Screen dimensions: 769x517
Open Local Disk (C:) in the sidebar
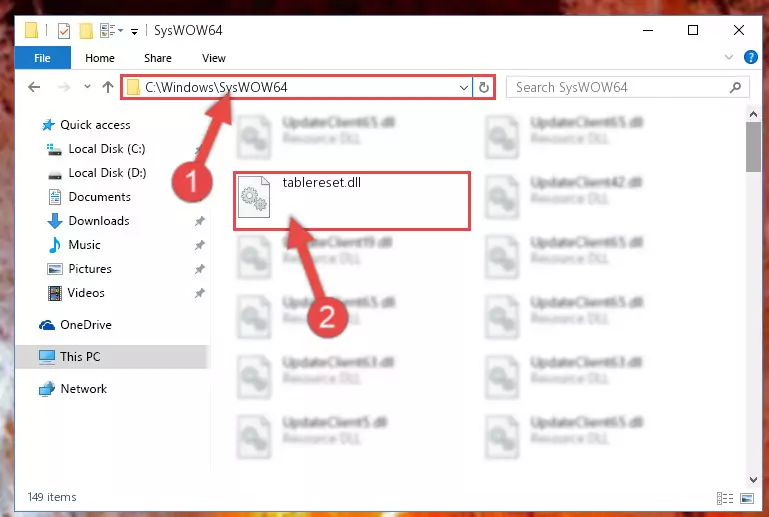(106, 149)
